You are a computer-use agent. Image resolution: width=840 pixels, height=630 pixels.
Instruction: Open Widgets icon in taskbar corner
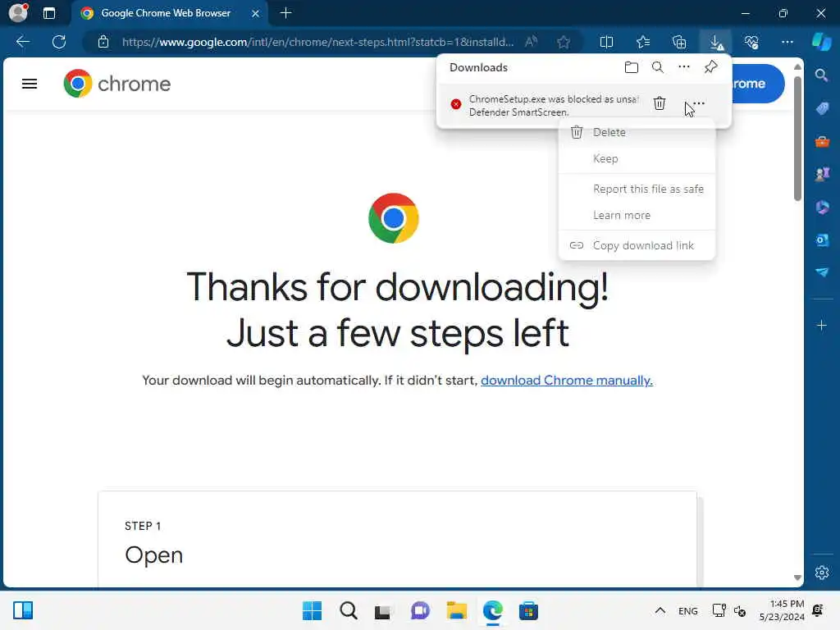23,610
